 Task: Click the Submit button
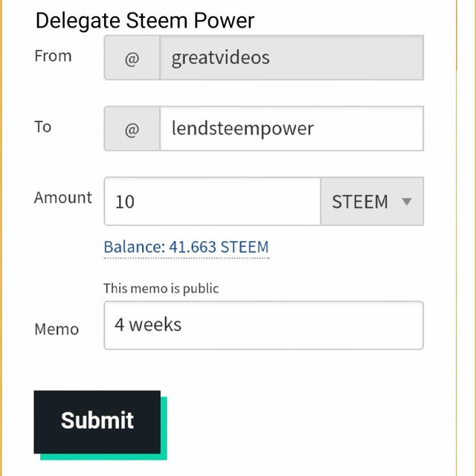97,422
